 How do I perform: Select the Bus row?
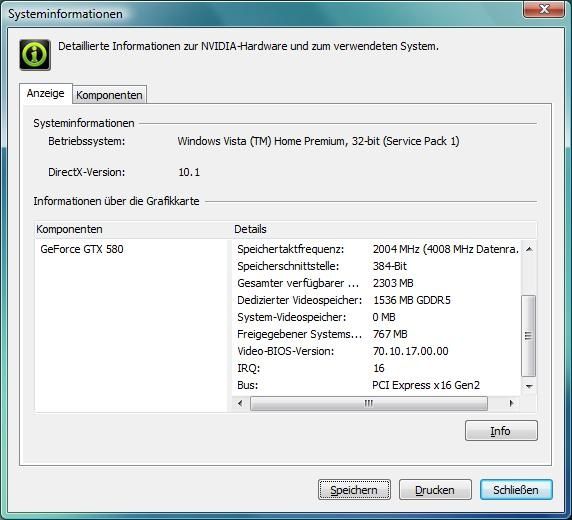tap(377, 385)
